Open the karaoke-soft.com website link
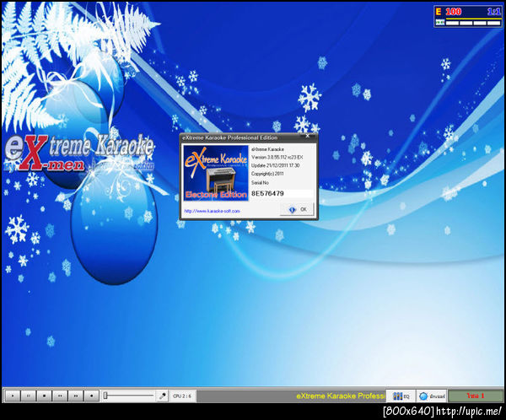 tap(212, 211)
